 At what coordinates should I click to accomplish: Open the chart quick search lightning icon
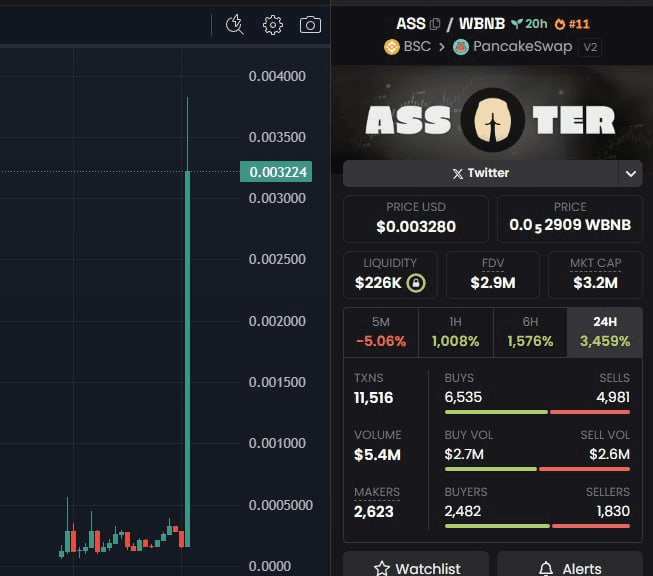(x=234, y=25)
